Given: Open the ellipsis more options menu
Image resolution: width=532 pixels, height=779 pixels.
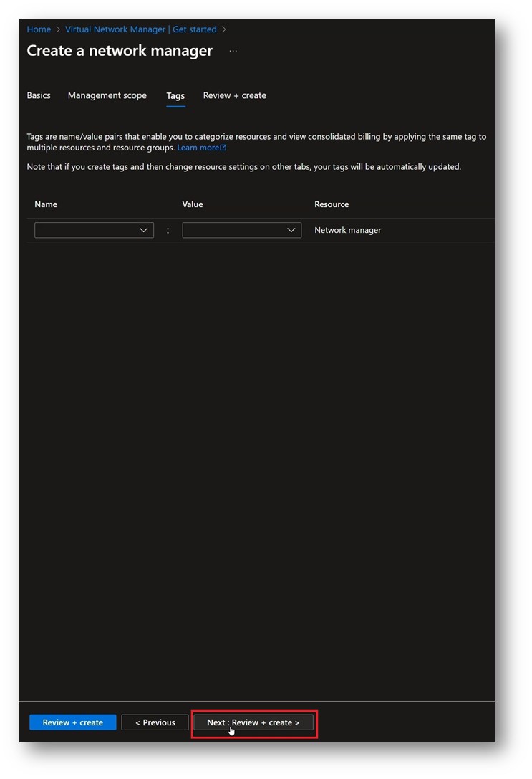Looking at the screenshot, I should (233, 51).
